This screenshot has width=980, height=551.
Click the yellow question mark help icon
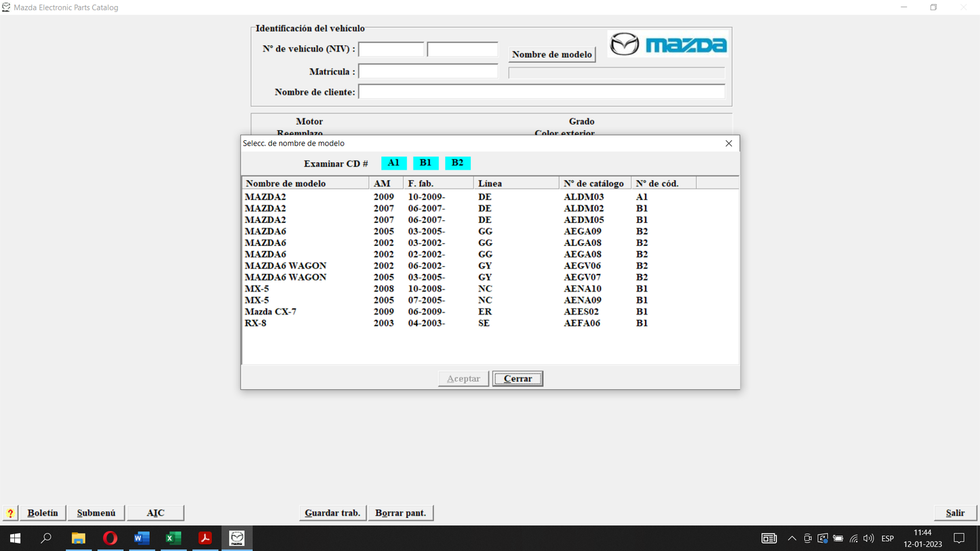[10, 513]
